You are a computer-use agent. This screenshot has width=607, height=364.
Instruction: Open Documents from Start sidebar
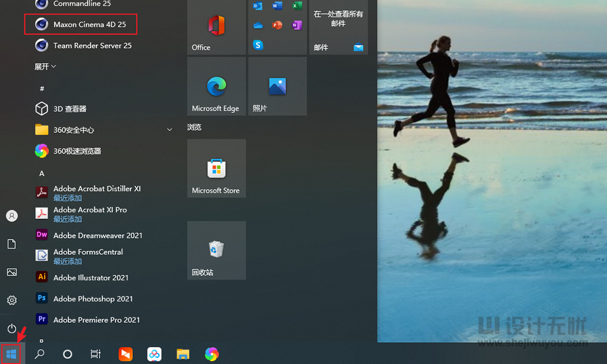[12, 244]
